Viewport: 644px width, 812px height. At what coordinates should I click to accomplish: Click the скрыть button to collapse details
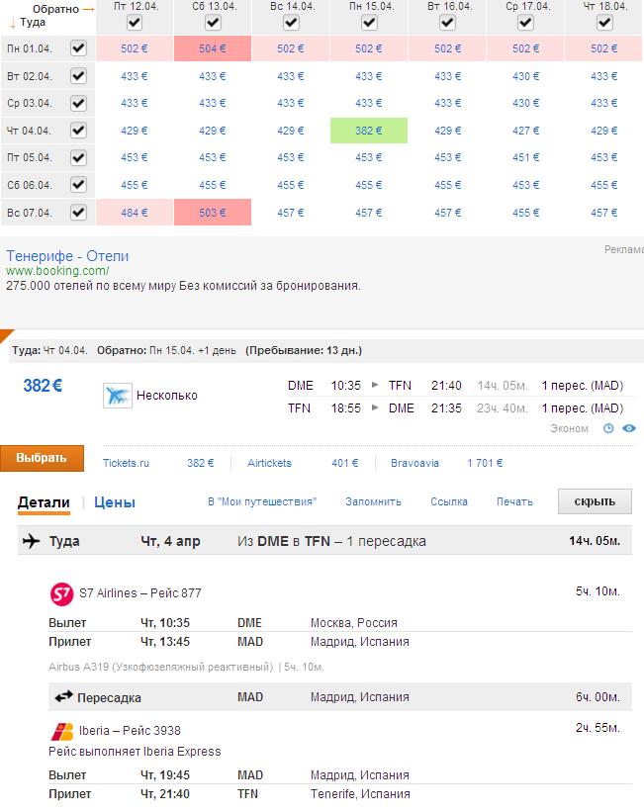(x=595, y=501)
